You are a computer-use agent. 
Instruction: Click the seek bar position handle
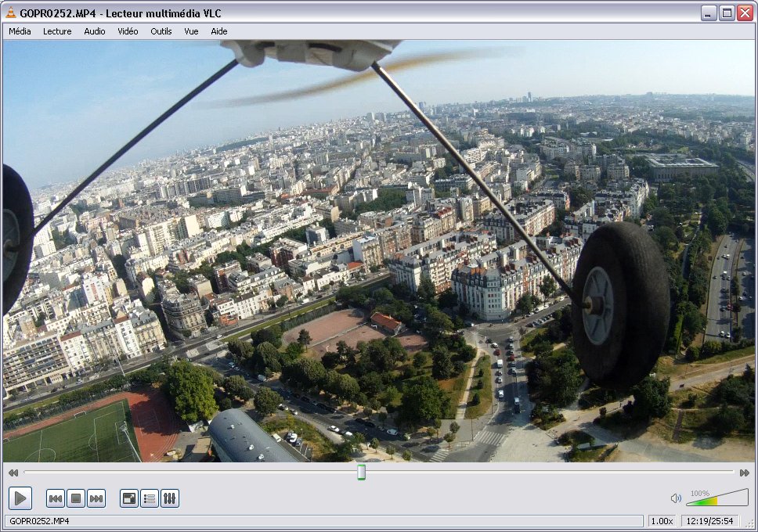(x=361, y=472)
